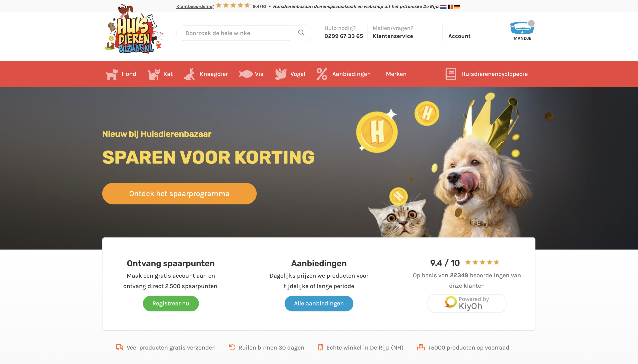Select the Belgian flag icon
The height and width of the screenshot is (364, 638).
click(x=450, y=7)
